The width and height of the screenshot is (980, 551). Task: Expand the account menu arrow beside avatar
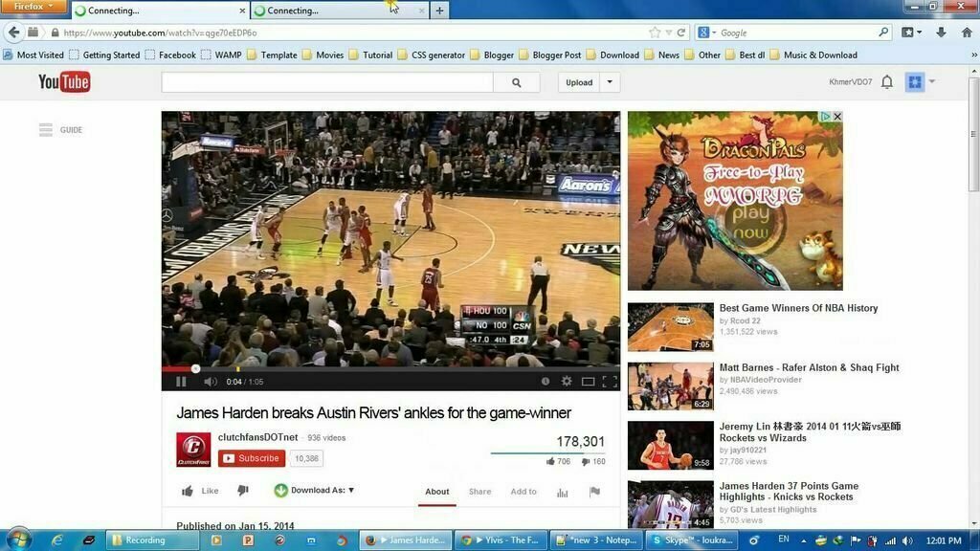[932, 81]
